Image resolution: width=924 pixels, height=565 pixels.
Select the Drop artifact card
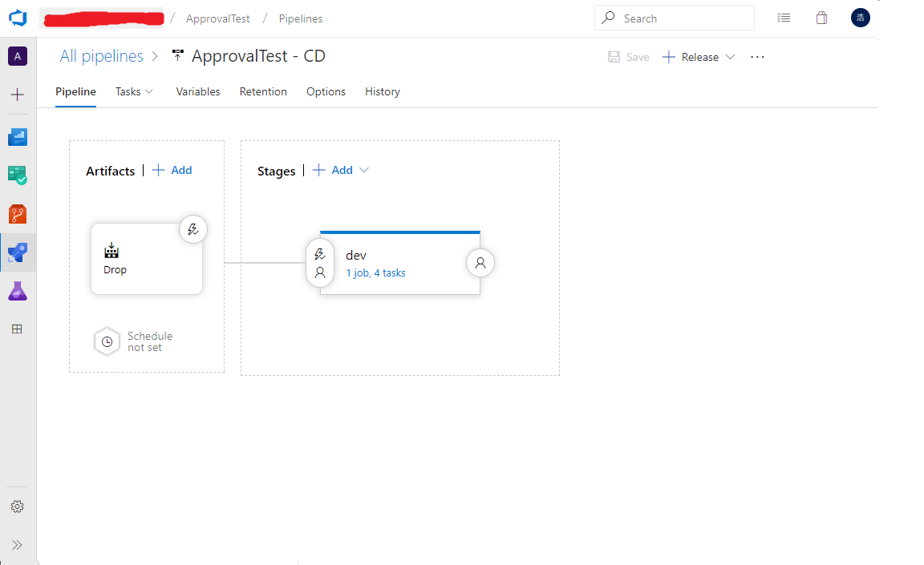[147, 259]
